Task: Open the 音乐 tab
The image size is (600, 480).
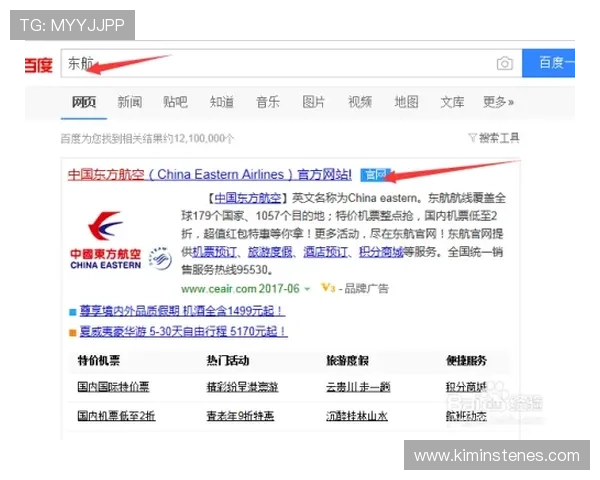Action: click(x=267, y=102)
